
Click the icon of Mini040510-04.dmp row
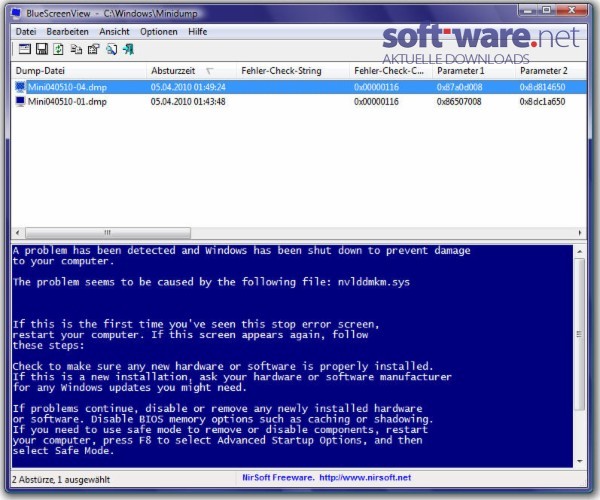tap(20, 87)
